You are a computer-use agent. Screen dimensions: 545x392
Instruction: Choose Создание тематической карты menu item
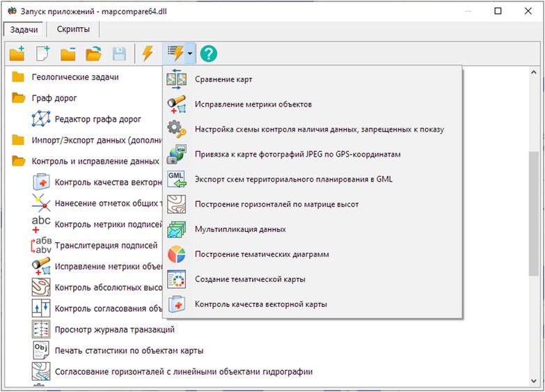250,279
